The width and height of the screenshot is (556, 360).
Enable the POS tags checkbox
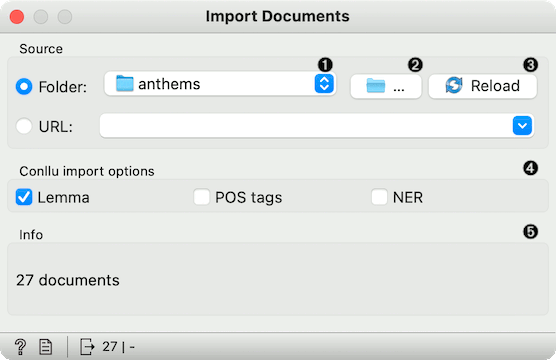(201, 197)
